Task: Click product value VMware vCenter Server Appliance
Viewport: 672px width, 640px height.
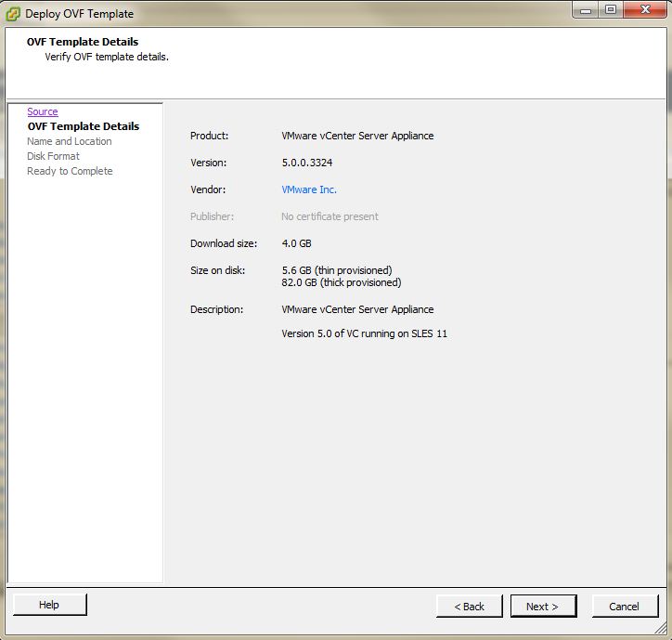Action: pyautogui.click(x=357, y=136)
